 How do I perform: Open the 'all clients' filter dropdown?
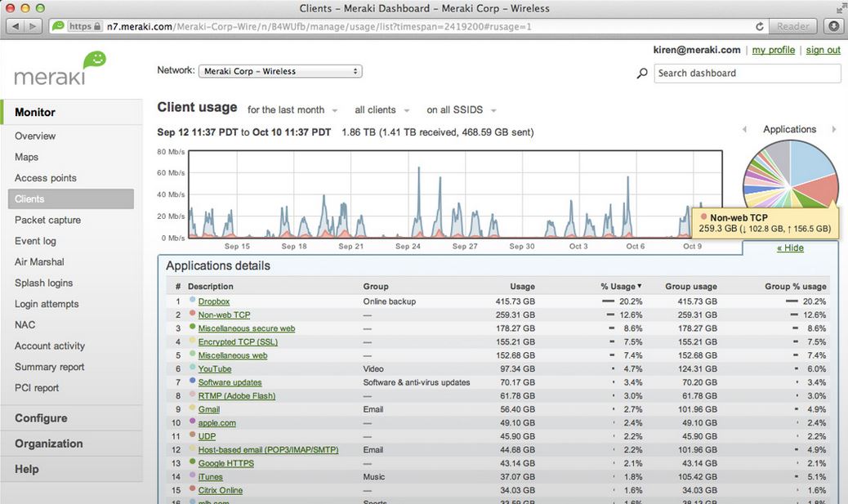[382, 109]
